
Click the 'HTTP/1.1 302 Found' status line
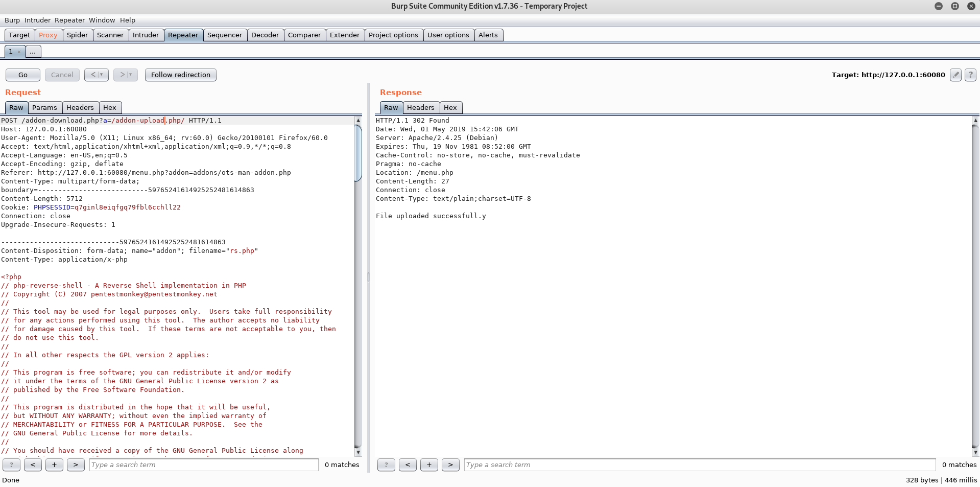pyautogui.click(x=413, y=121)
